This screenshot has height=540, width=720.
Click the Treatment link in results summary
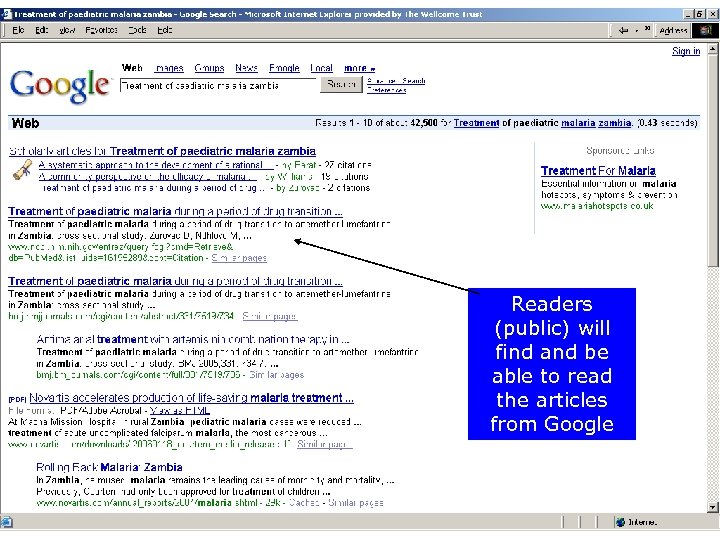476,123
